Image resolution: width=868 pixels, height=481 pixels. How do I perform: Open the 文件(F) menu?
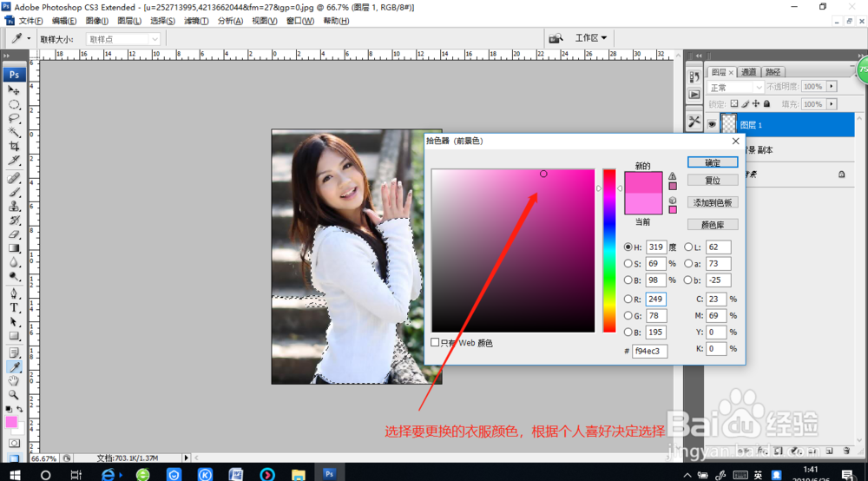[x=30, y=21]
